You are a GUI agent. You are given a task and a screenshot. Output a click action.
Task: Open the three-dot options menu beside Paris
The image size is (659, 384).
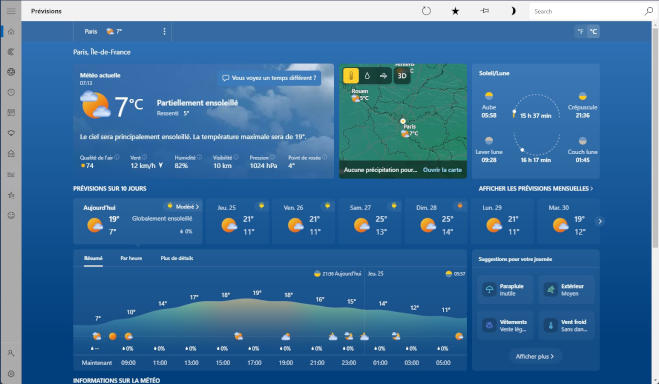point(164,32)
